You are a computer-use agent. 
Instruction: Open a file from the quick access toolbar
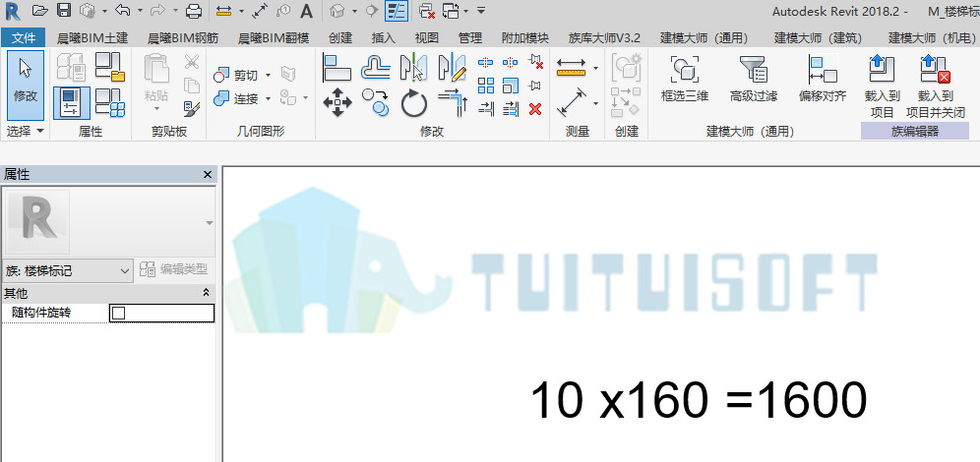pyautogui.click(x=39, y=10)
